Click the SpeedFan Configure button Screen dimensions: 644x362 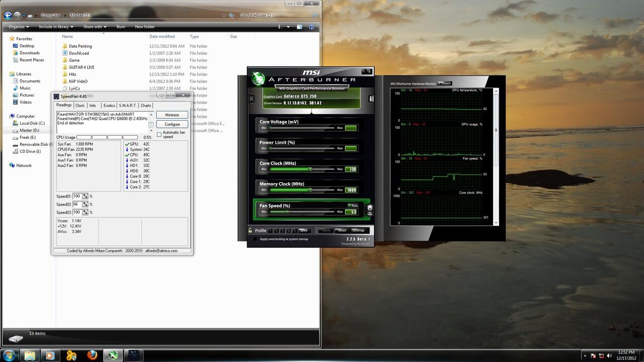(172, 124)
